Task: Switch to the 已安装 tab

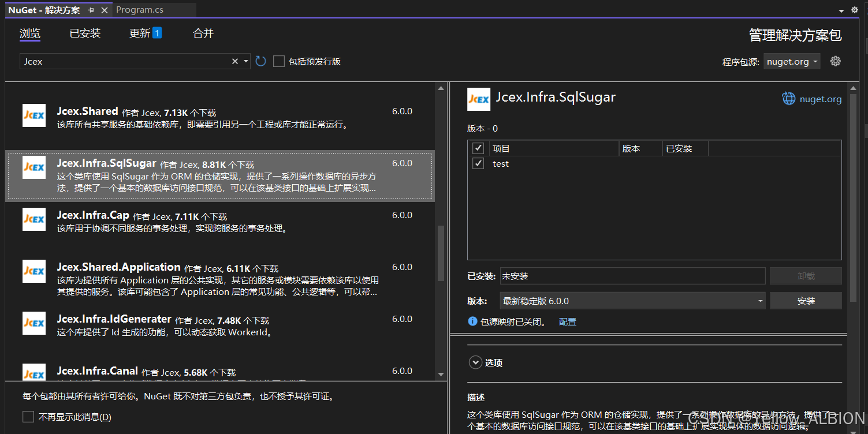Action: click(x=85, y=33)
